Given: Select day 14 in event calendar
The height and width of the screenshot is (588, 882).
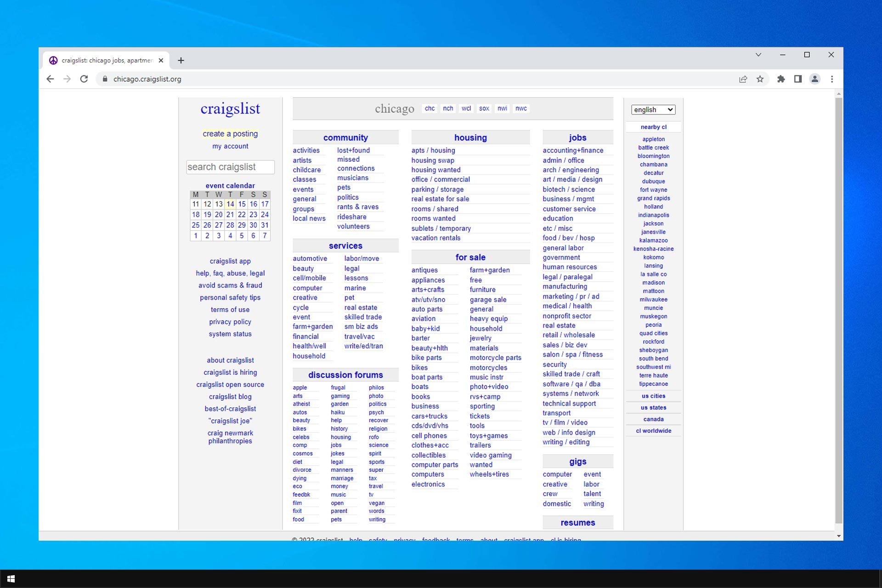Looking at the screenshot, I should tap(230, 204).
